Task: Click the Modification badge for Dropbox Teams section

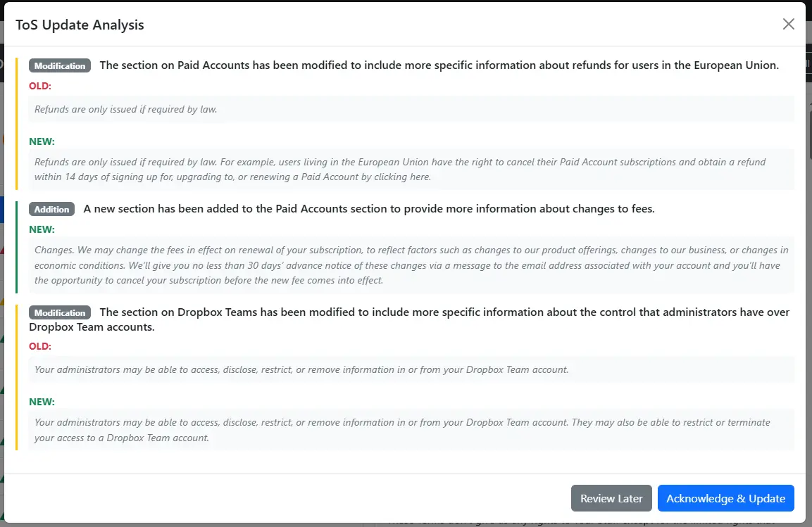Action: (x=60, y=312)
